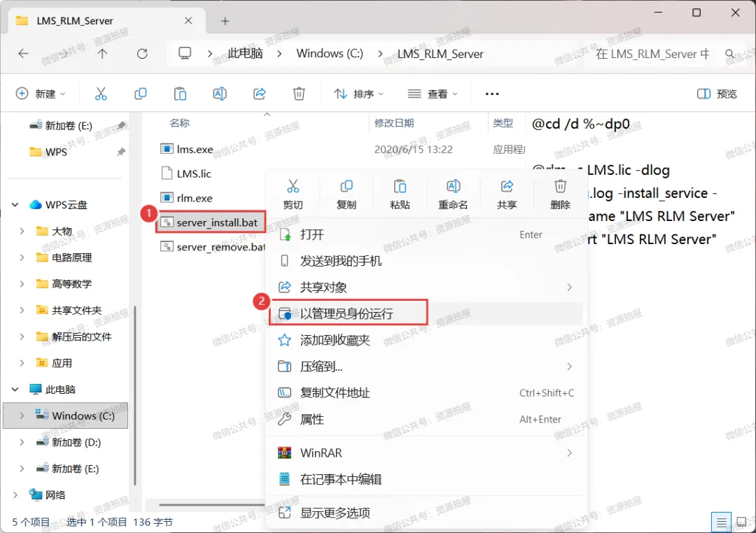Open the 查看 view dropdown
Screen dimensions: 756x533
tap(433, 94)
